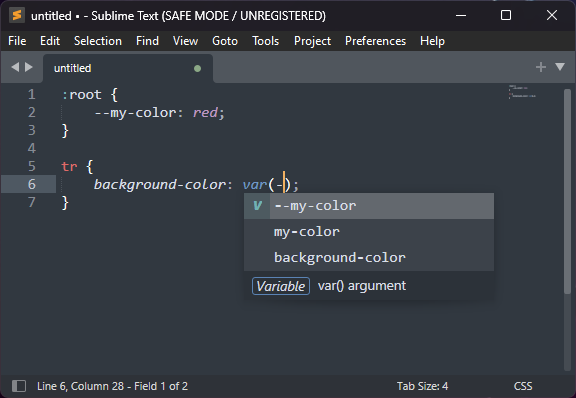Screen dimensions: 576x398
Task: Click the unsaved-changes dot on untitled tab
Action: (197, 68)
